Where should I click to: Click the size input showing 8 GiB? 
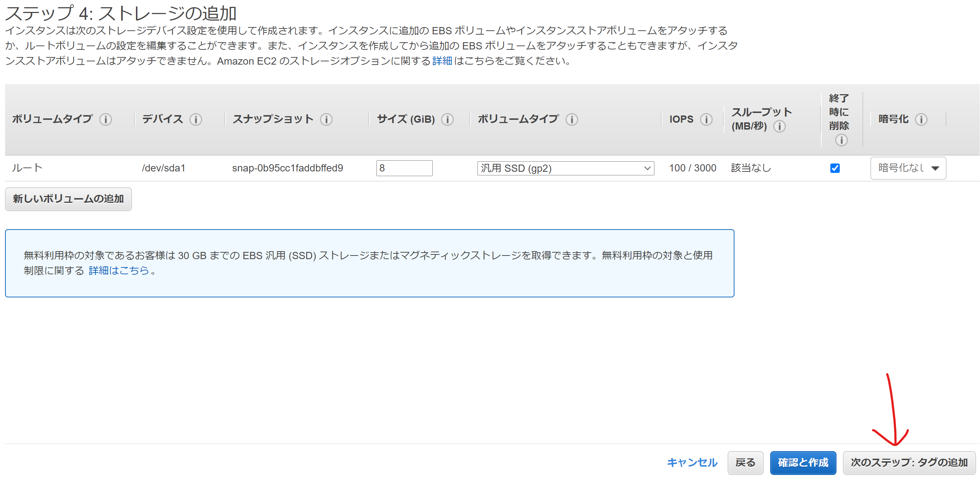[x=404, y=168]
